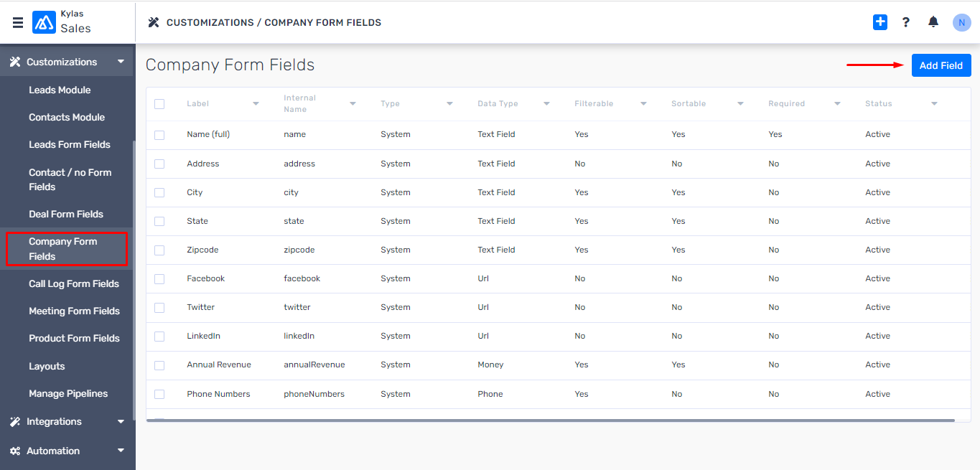980x470 pixels.
Task: Expand the Integrations sidebar section
Action: (121, 422)
